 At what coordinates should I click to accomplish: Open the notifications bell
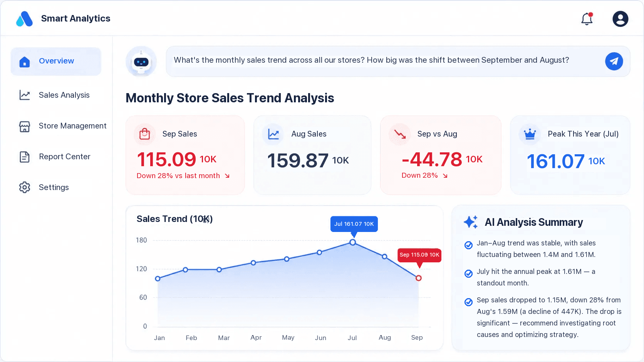tap(587, 19)
